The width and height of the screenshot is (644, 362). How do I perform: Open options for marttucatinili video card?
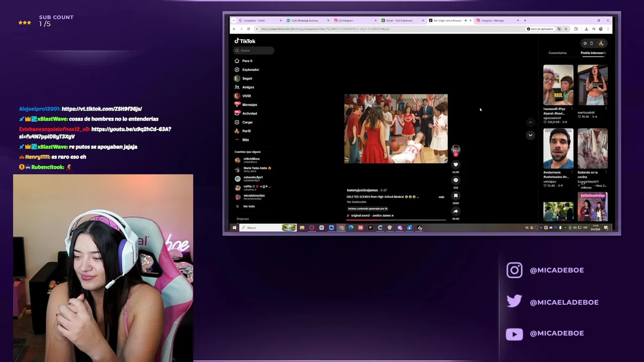[606, 109]
